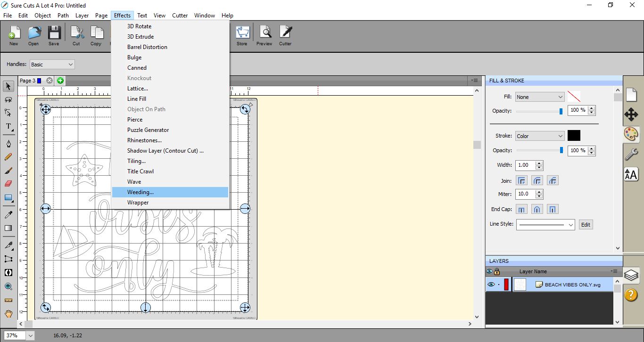Click the Preview toolbar icon

coord(264,36)
